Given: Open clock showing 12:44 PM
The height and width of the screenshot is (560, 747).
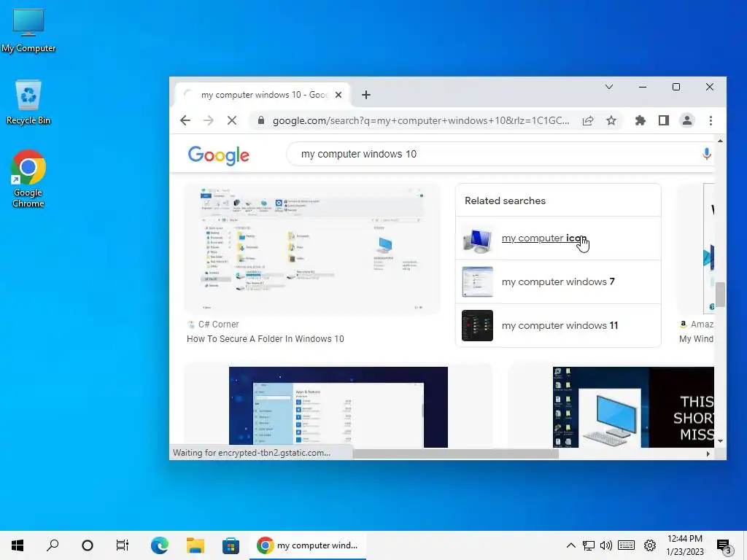Looking at the screenshot, I should coord(684,545).
